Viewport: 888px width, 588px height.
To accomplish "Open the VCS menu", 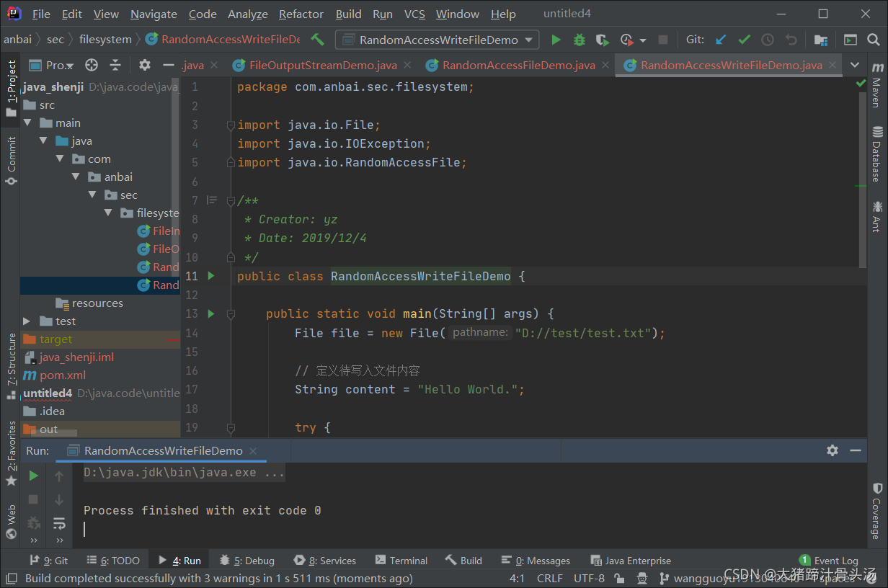I will point(414,14).
